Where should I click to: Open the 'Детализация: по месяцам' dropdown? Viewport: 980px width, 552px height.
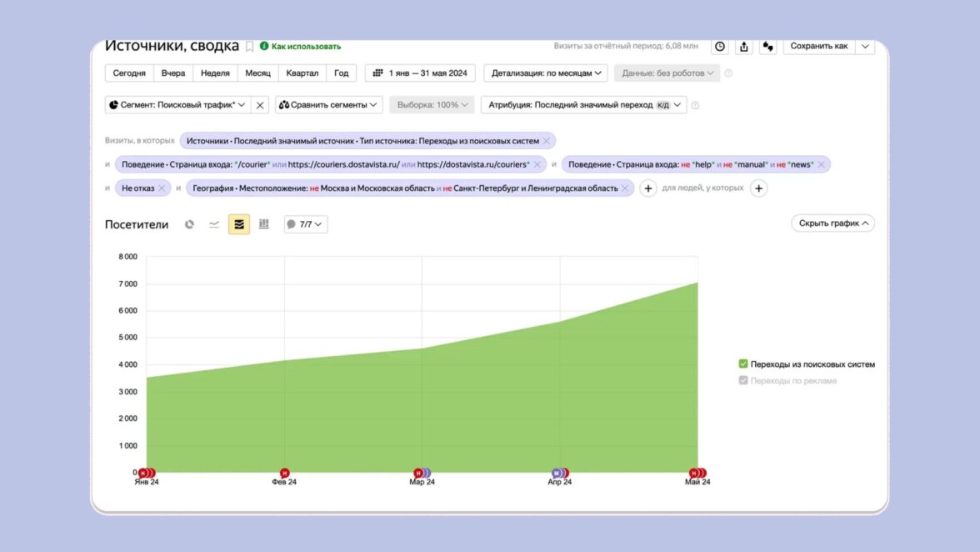546,73
